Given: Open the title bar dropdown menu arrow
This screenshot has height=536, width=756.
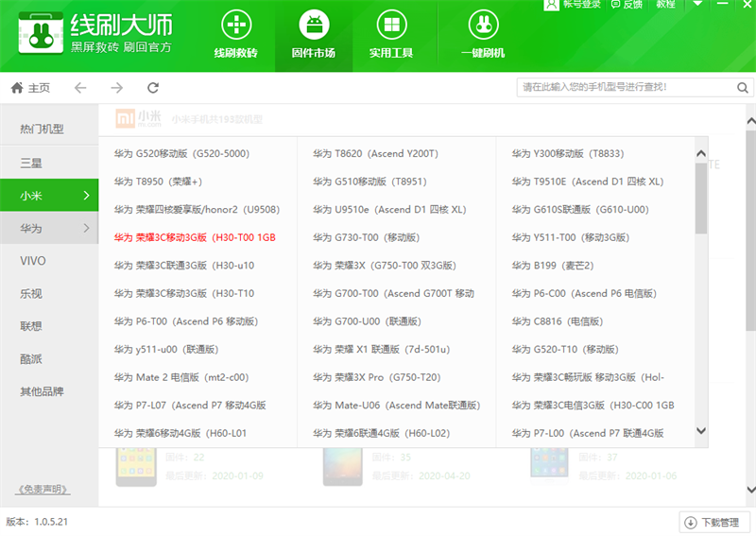Looking at the screenshot, I should (697, 4).
